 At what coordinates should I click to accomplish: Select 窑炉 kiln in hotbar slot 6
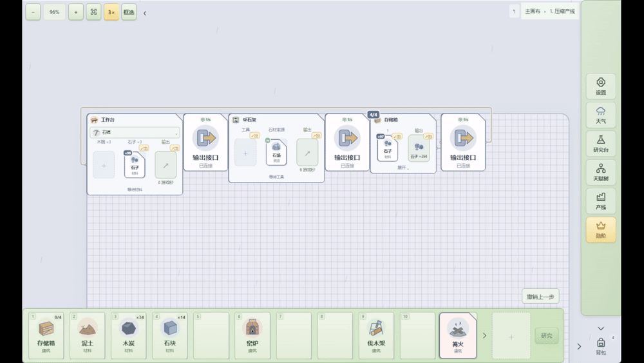tap(252, 335)
